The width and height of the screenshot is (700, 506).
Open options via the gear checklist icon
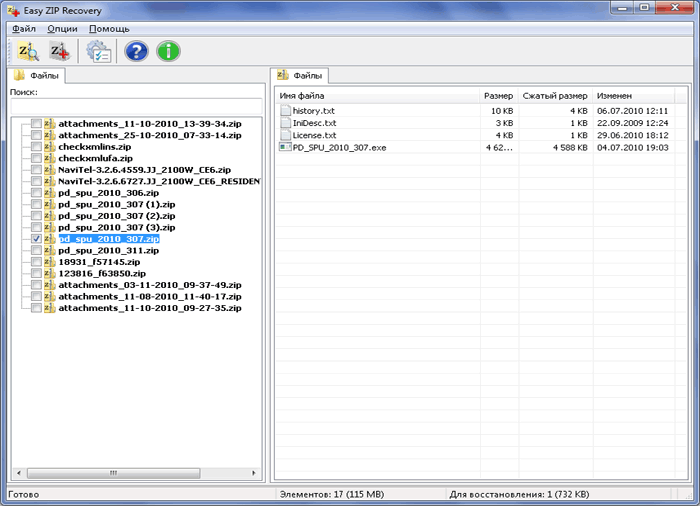pos(98,51)
